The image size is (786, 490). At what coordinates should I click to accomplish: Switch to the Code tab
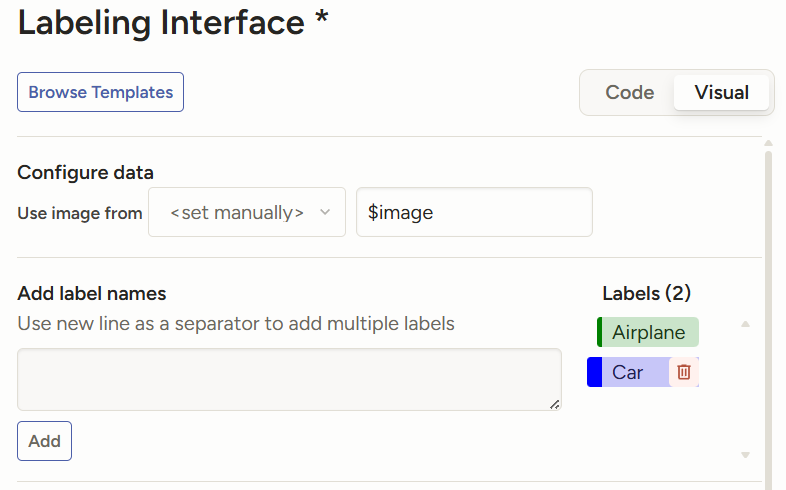pyautogui.click(x=629, y=93)
